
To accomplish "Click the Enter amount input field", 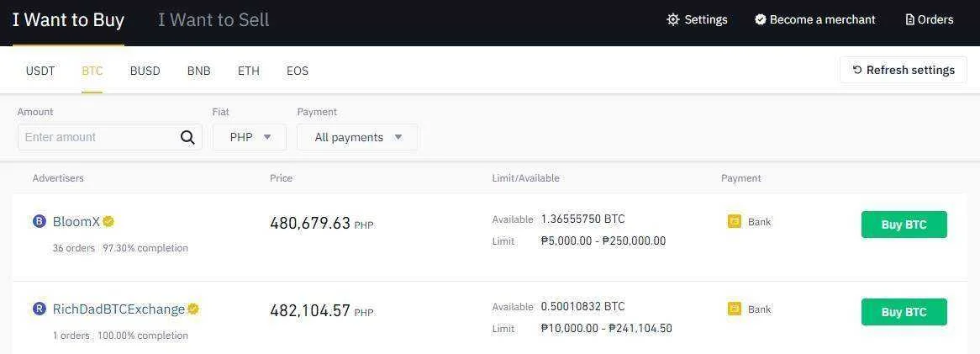I will (x=109, y=137).
